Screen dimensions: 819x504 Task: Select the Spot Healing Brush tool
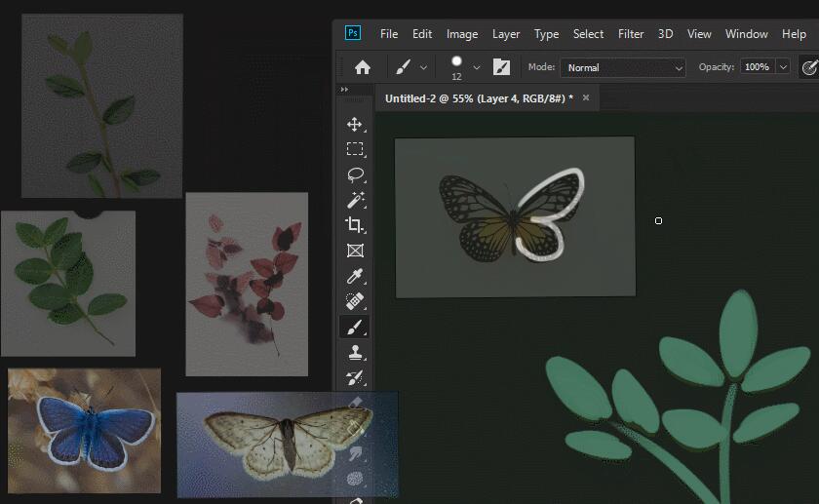pyautogui.click(x=355, y=301)
